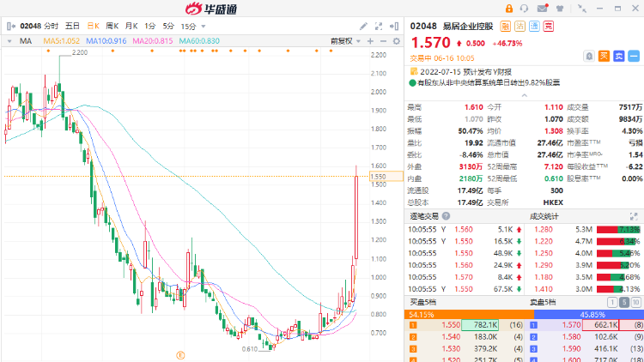Click the 02048 stock code in chart toolbar
The height and width of the screenshot is (362, 644).
(30, 27)
